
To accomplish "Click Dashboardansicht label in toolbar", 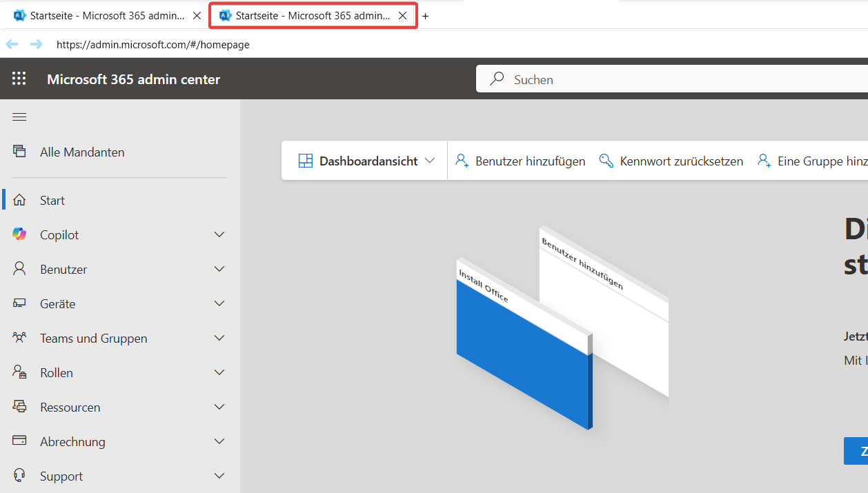I will (x=368, y=161).
